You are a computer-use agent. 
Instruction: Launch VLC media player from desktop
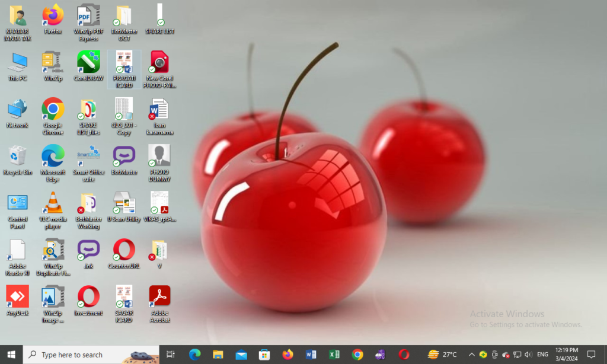[x=53, y=203]
